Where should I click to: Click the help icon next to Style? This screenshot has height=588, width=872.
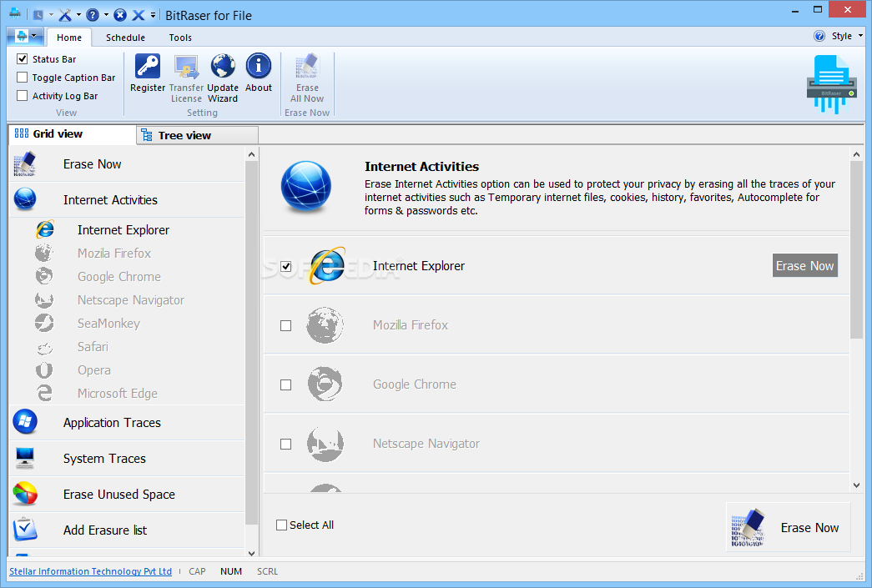(x=819, y=36)
